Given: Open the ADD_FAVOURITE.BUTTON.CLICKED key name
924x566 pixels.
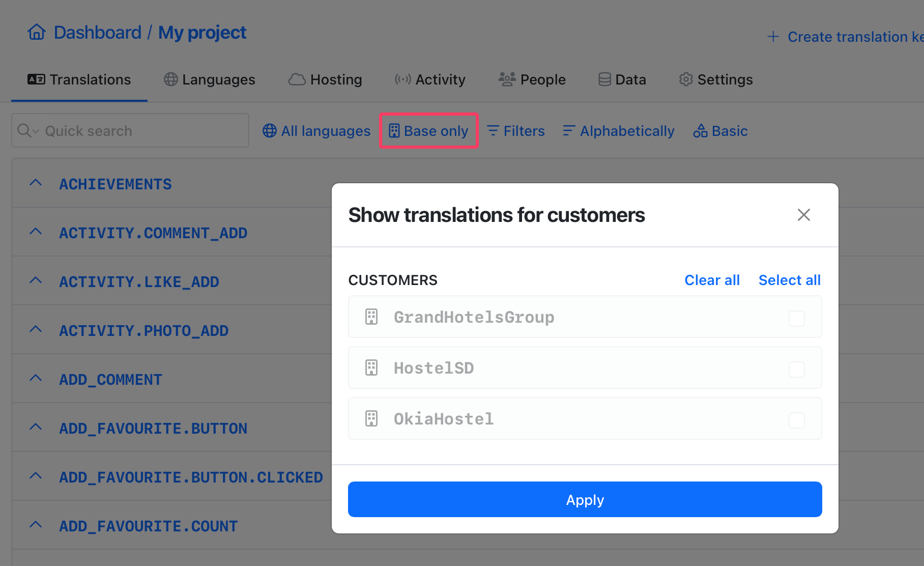Looking at the screenshot, I should pyautogui.click(x=191, y=477).
